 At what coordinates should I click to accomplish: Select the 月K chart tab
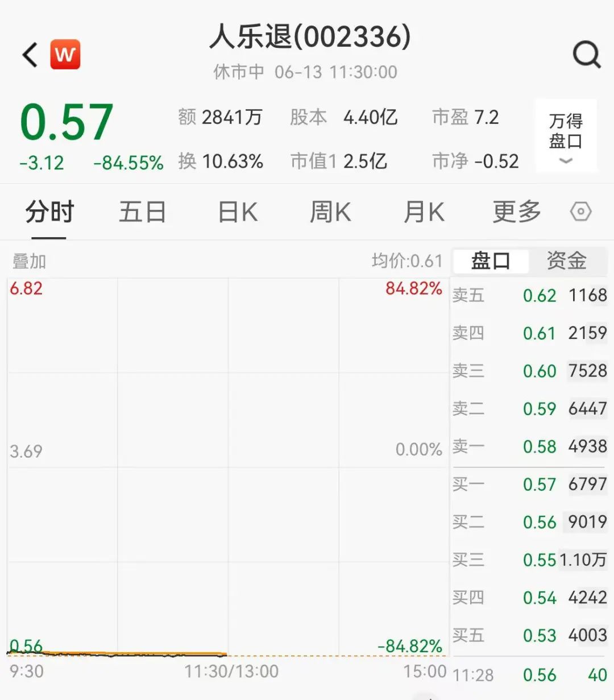[x=424, y=212]
